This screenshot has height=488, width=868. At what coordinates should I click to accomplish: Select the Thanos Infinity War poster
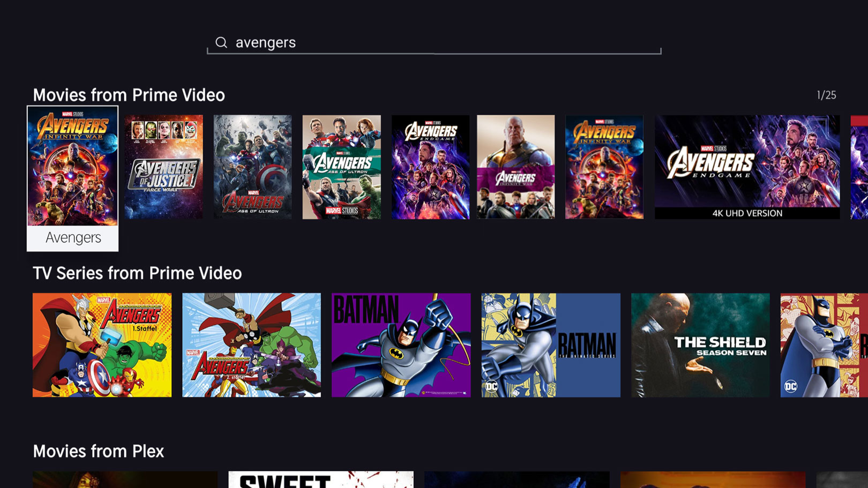(x=515, y=167)
